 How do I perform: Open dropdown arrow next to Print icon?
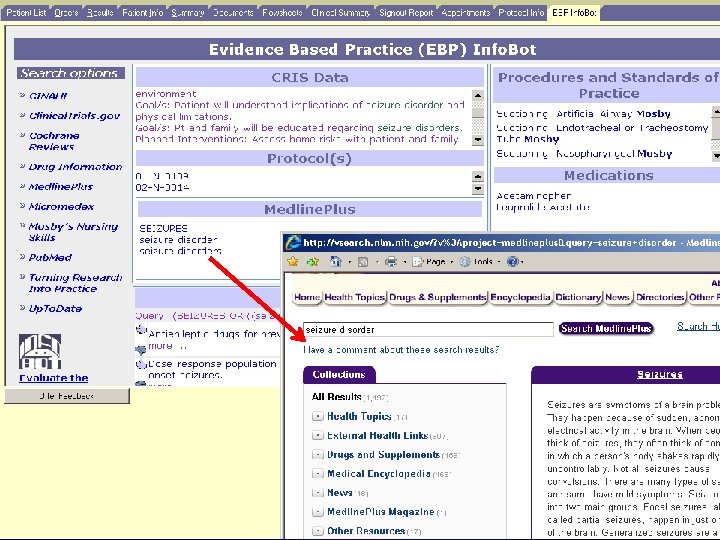[405, 262]
